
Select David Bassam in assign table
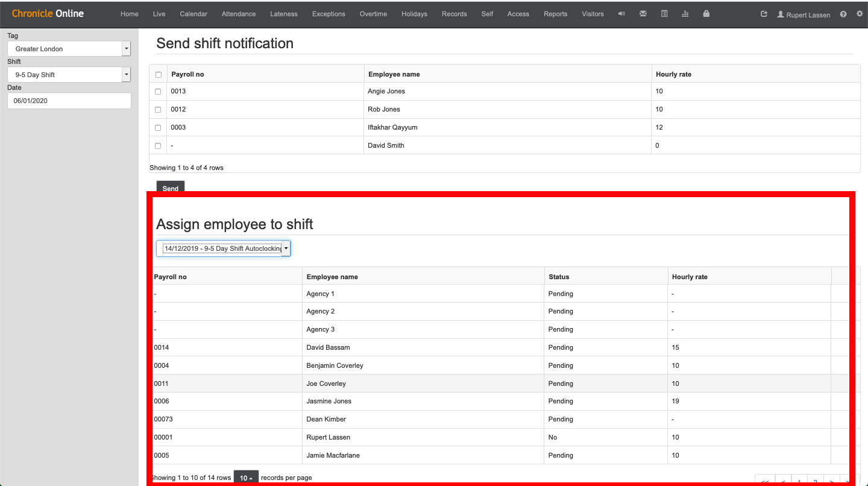505,348
